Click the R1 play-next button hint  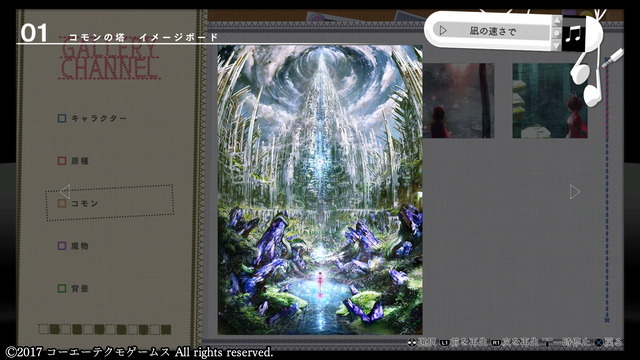coord(515,342)
